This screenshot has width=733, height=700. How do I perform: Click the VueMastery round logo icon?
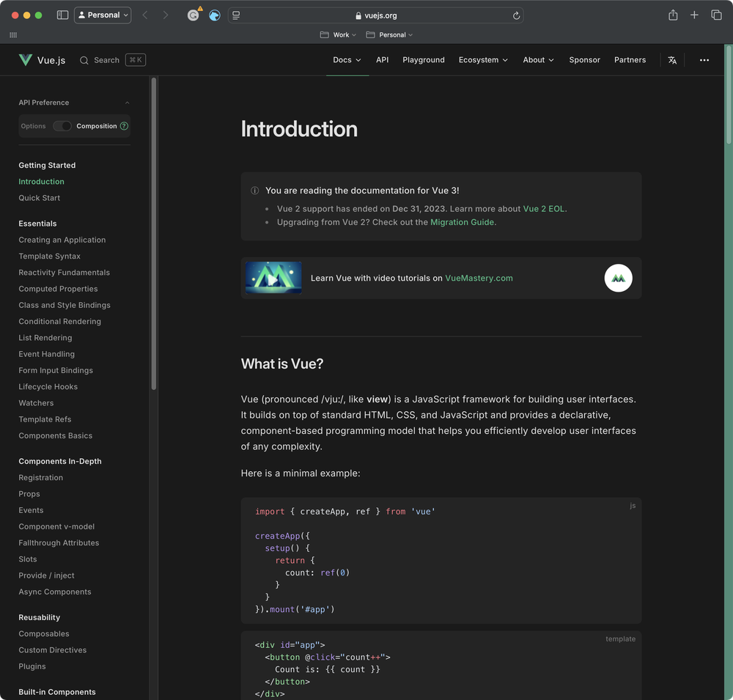pyautogui.click(x=618, y=278)
